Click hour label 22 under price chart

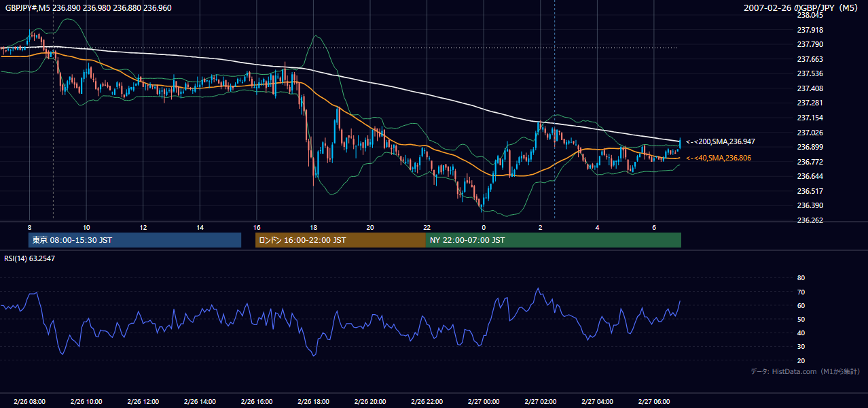(427, 227)
